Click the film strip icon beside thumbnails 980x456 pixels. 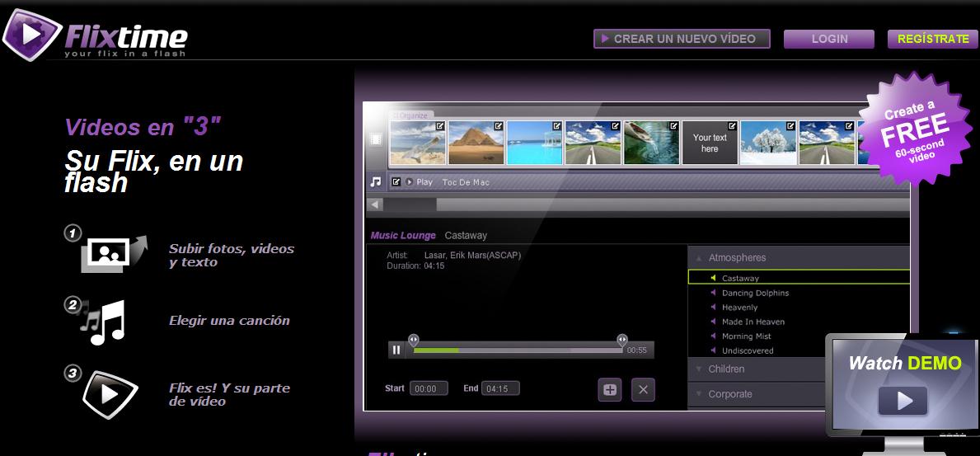tap(376, 139)
